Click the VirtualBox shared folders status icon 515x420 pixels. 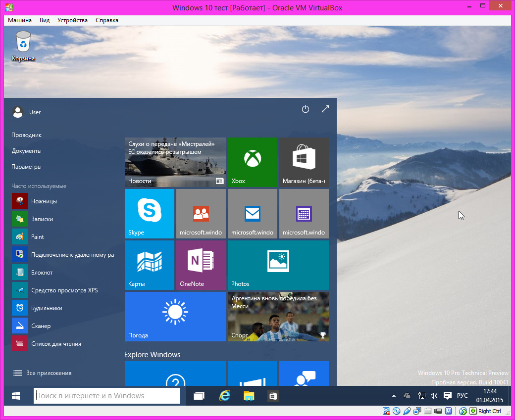427,411
